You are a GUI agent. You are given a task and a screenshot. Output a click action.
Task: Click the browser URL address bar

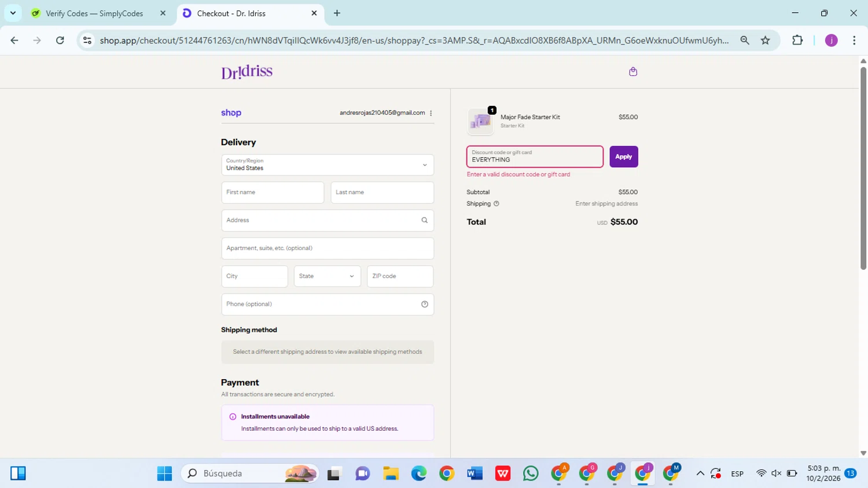pyautogui.click(x=414, y=40)
